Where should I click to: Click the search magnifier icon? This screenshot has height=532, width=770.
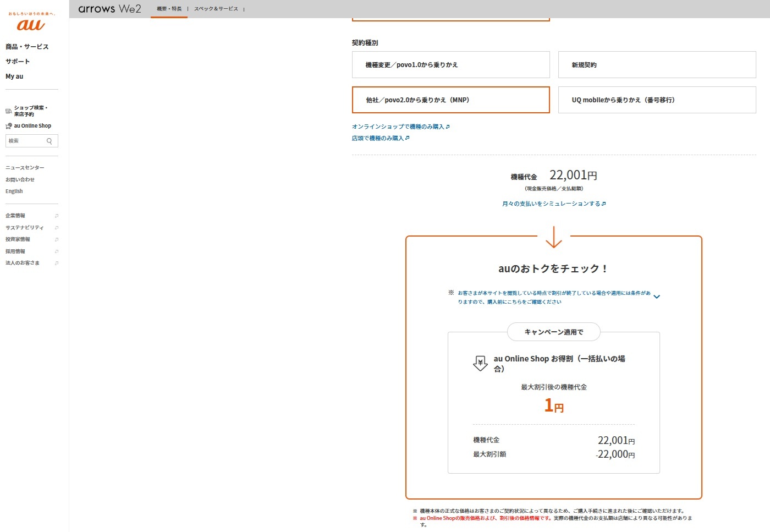50,141
